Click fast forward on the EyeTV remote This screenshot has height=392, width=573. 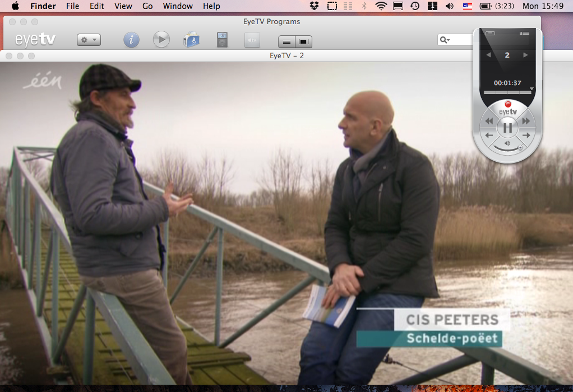tap(526, 121)
